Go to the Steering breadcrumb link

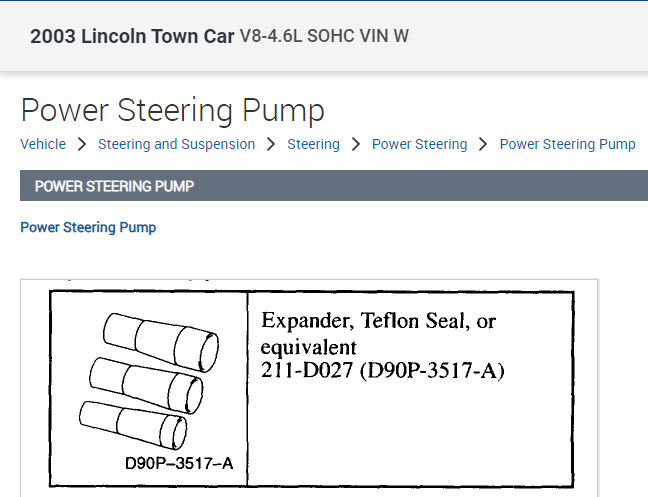[313, 144]
